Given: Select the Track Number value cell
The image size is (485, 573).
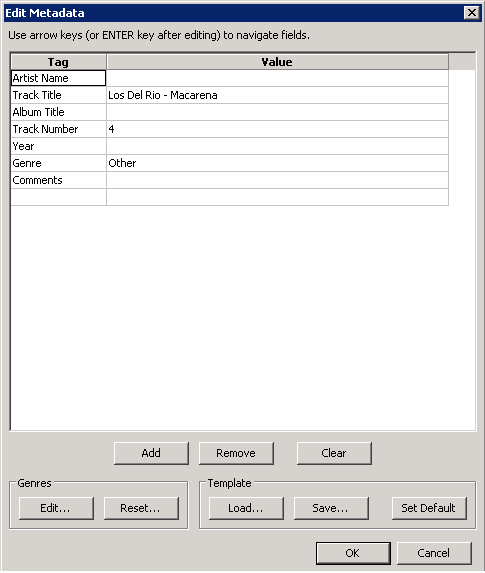Looking at the screenshot, I should coord(277,129).
